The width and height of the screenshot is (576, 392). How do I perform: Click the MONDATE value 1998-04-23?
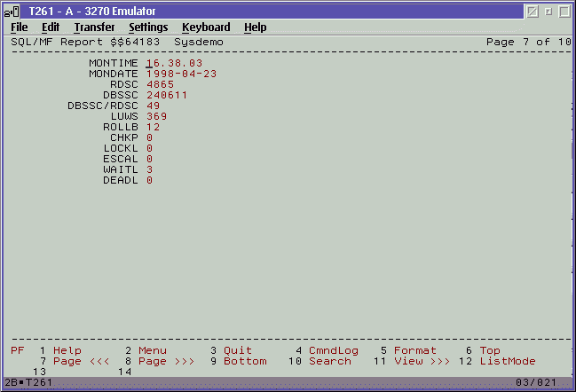(x=181, y=74)
